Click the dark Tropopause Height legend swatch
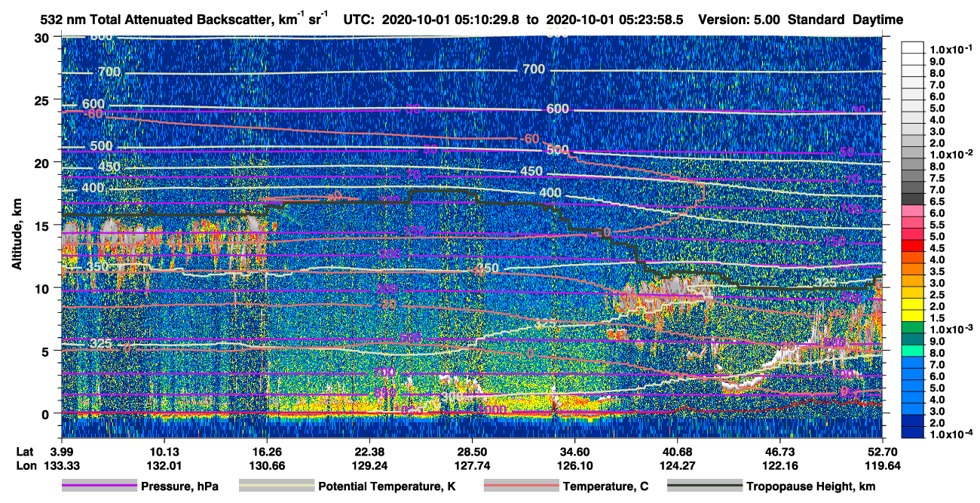The image size is (980, 503). coord(704,486)
